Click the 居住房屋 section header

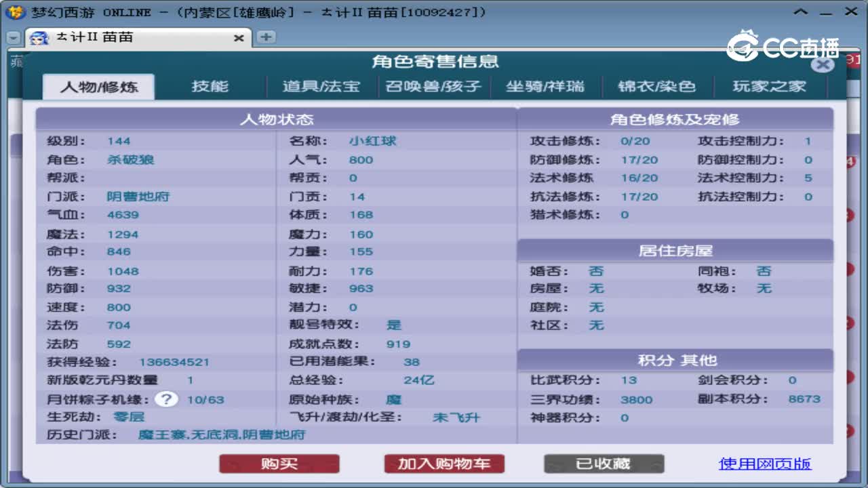coord(675,251)
